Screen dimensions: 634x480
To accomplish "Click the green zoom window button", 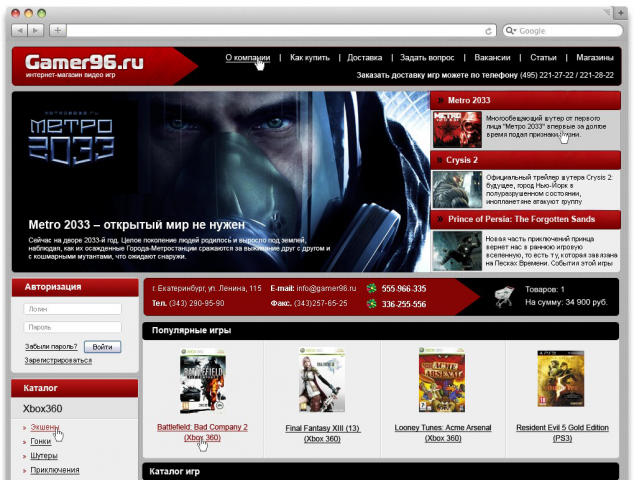I will pyautogui.click(x=41, y=13).
